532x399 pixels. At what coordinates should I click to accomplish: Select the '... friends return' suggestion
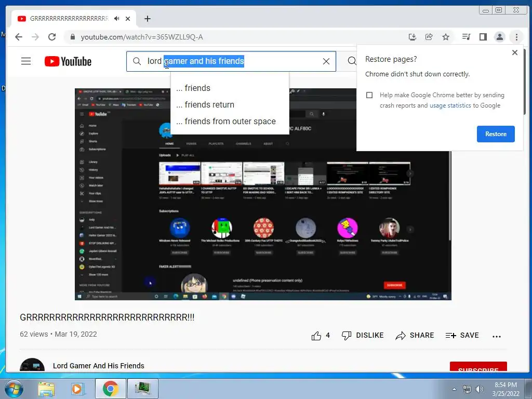point(230,105)
